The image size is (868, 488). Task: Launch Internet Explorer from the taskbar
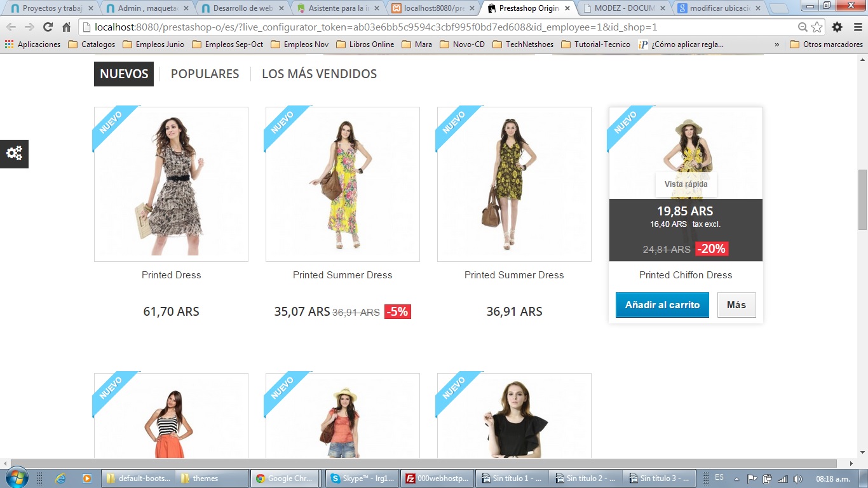[x=61, y=478]
